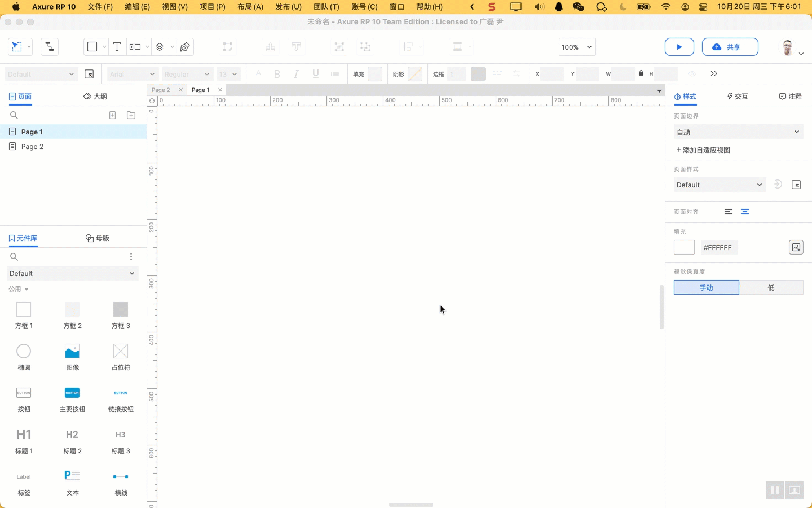
Task: Select the 主要按钮 primary button widget
Action: [x=72, y=399]
